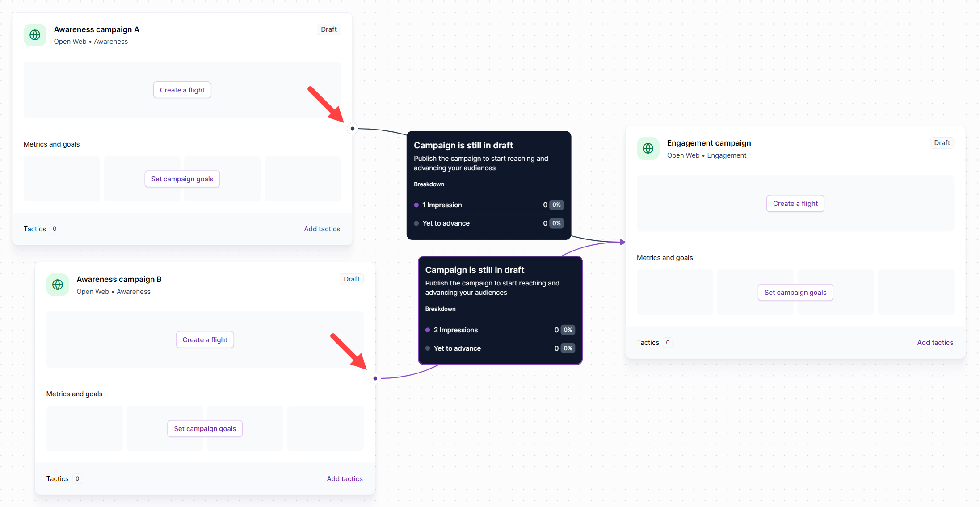Click the purple dot beside 1 Impression
The image size is (980, 507).
(416, 205)
